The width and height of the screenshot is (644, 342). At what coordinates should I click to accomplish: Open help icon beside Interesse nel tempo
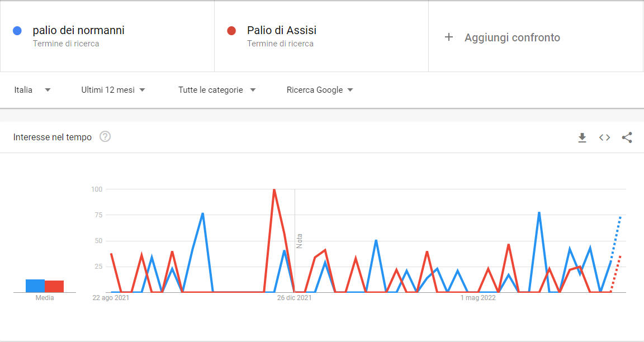coord(105,137)
